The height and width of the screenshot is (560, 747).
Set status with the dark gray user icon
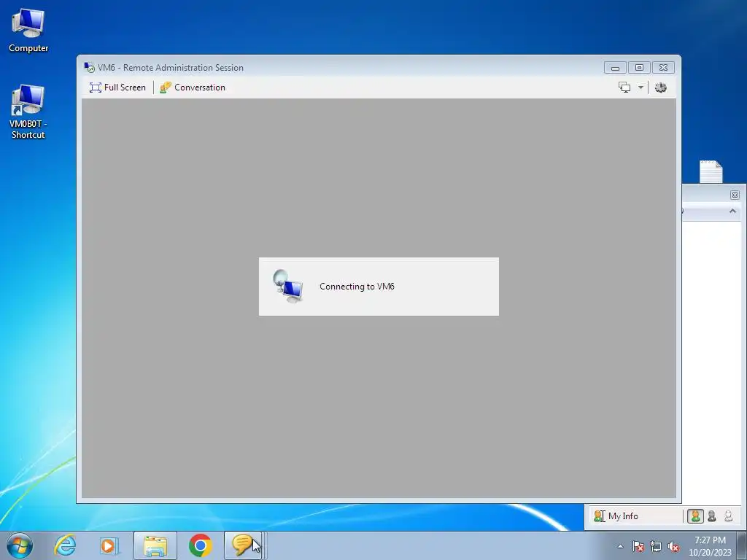click(x=712, y=516)
